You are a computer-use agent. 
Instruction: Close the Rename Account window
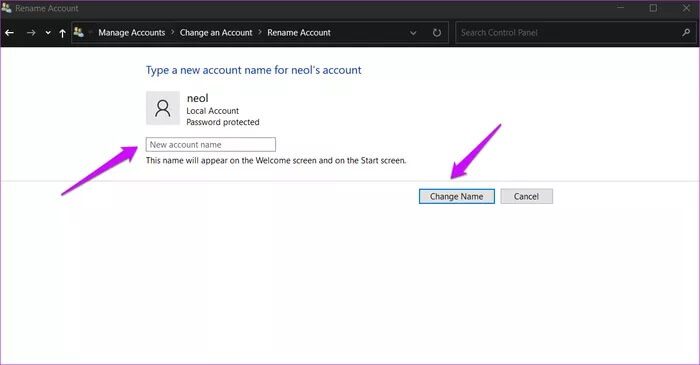click(x=686, y=8)
